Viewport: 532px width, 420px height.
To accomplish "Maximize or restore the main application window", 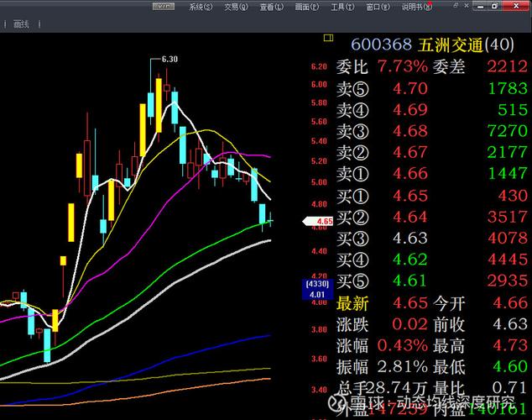I will (495, 6).
